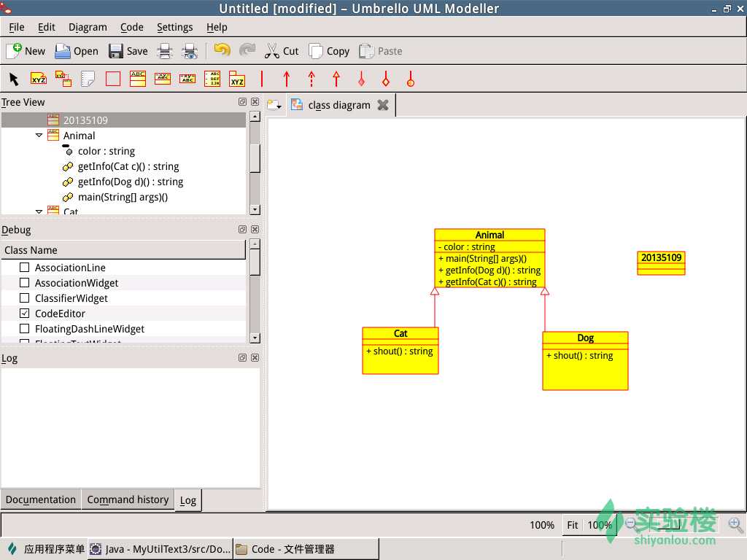Select the arrow pointer tool
Screen dimensions: 747x560
tap(14, 79)
